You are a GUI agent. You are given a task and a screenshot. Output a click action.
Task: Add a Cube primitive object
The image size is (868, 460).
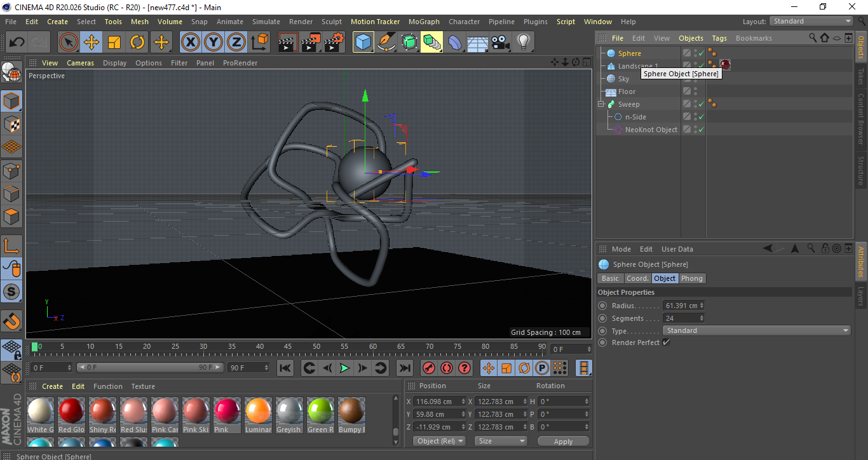point(363,43)
